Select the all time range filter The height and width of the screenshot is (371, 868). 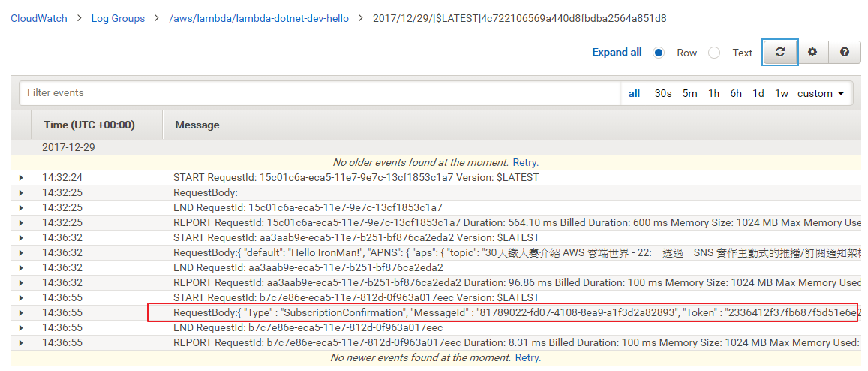(634, 93)
